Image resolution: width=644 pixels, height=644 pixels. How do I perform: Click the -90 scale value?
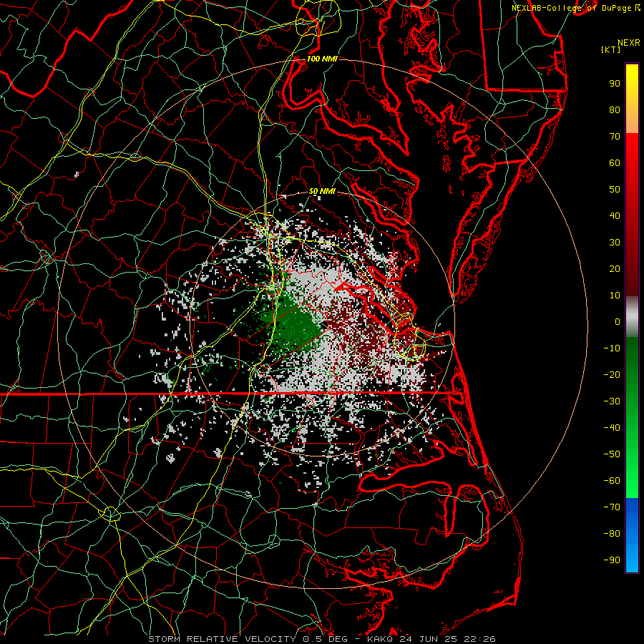pos(612,560)
